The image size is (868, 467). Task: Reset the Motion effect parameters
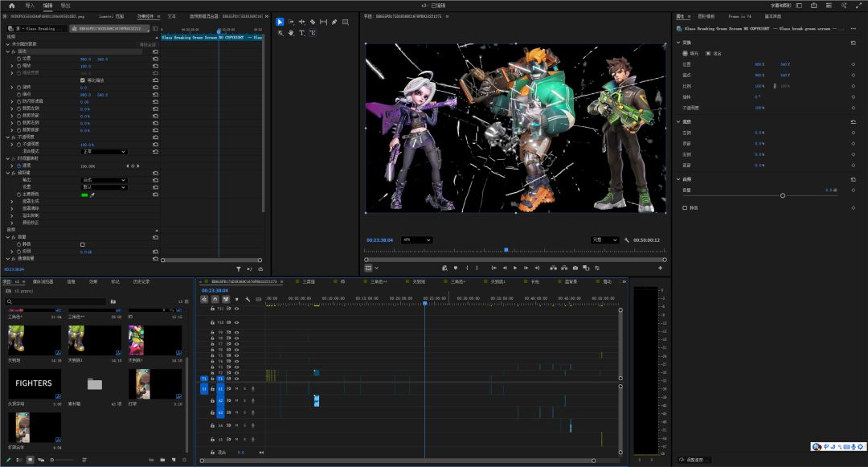coord(156,51)
